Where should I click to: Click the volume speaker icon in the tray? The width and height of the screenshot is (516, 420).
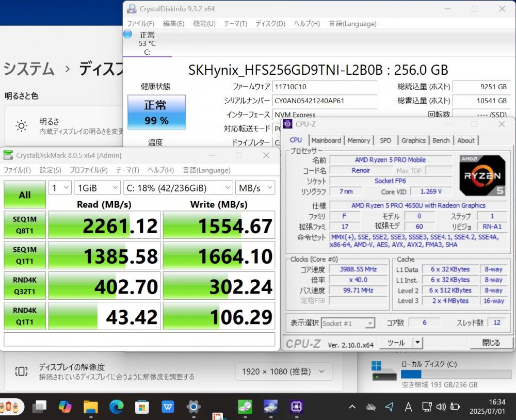coord(441,407)
